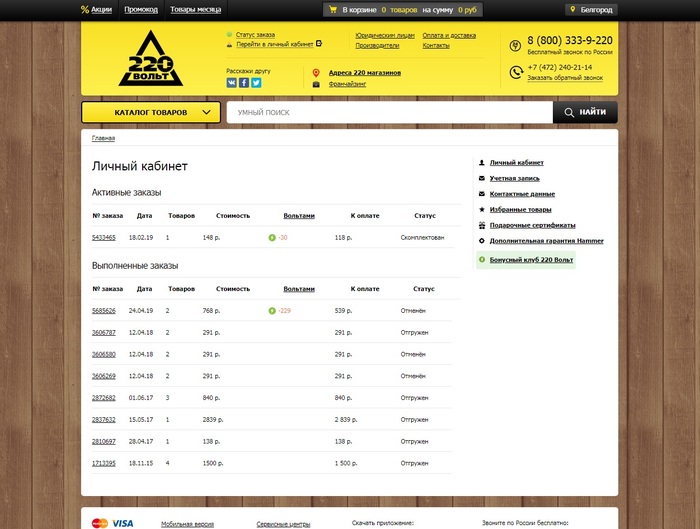Screen dimensions: 700x529
Task: Click the gift icon beside Подарочные сертификаты
Action: [482, 225]
